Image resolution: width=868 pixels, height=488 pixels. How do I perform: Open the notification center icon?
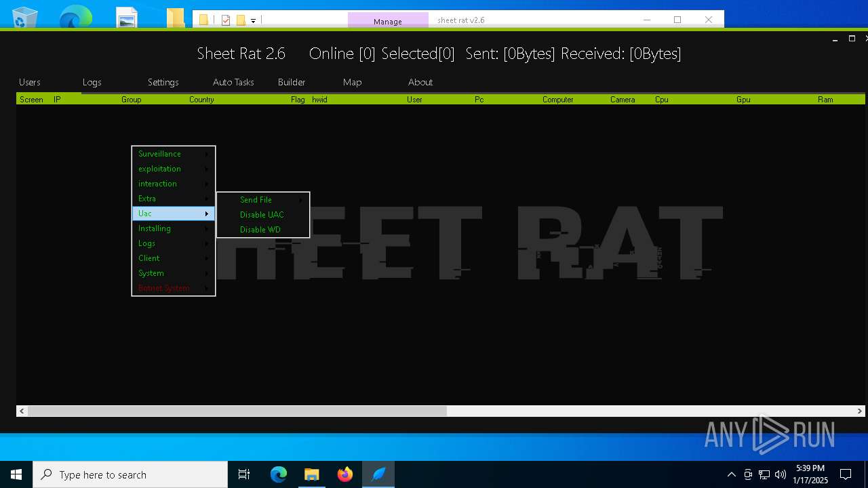[x=846, y=474]
